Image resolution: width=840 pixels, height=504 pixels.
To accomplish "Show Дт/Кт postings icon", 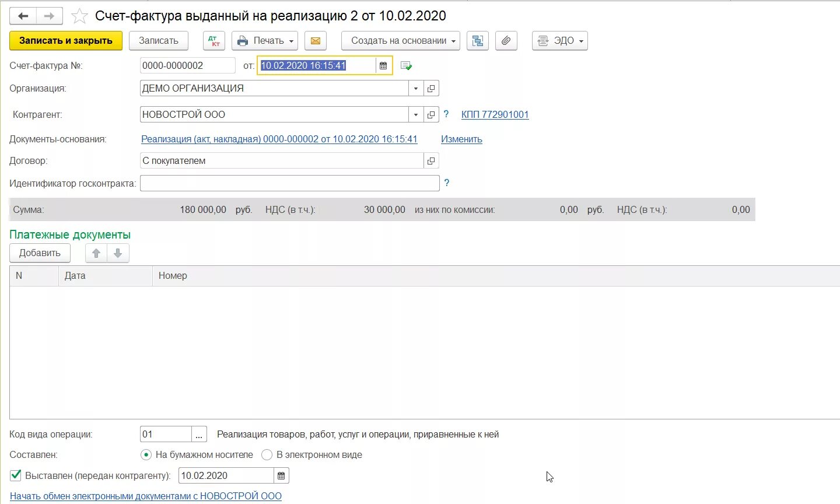I will coord(214,41).
